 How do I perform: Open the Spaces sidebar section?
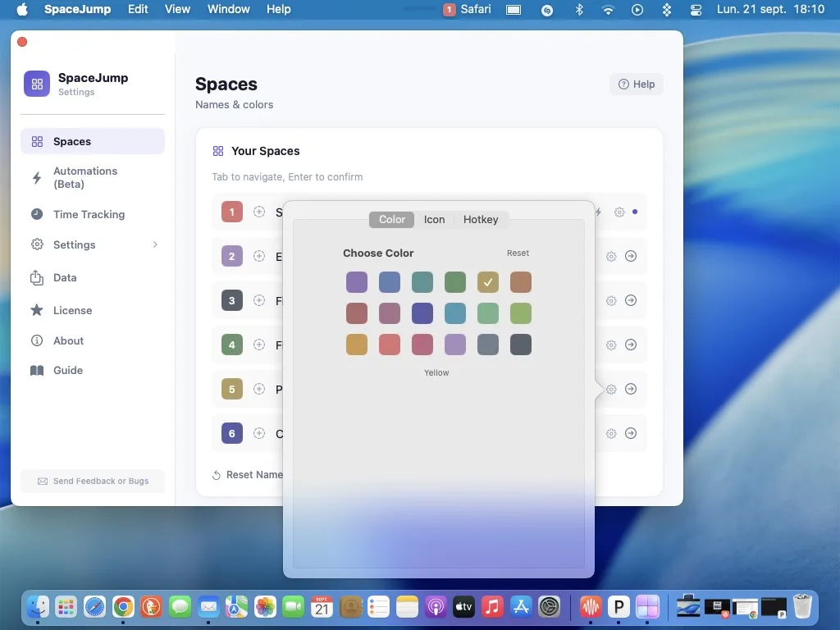coord(92,141)
